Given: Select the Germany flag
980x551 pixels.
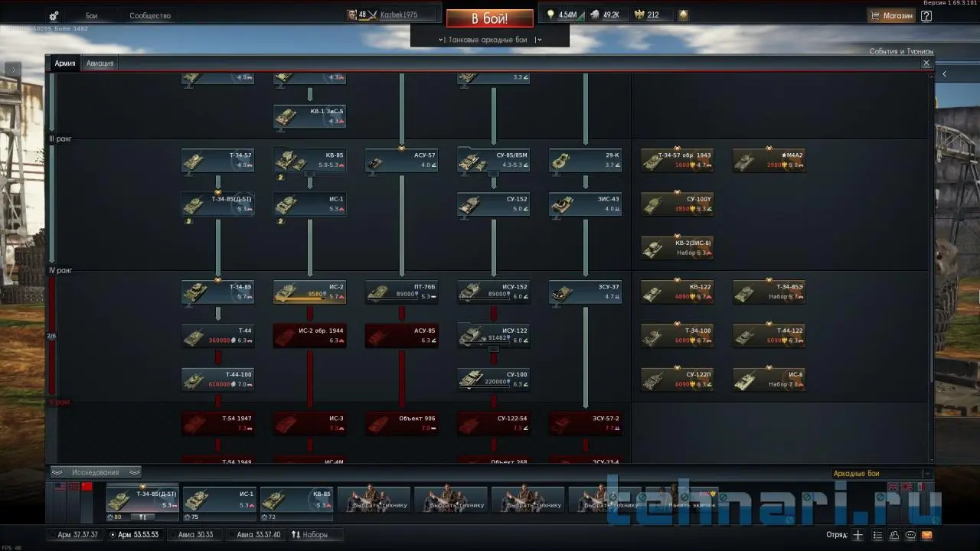Looking at the screenshot, I should pyautogui.click(x=73, y=487).
